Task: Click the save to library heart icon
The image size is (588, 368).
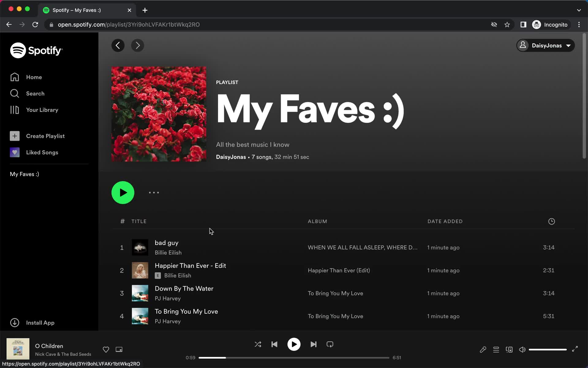Action: [106, 349]
